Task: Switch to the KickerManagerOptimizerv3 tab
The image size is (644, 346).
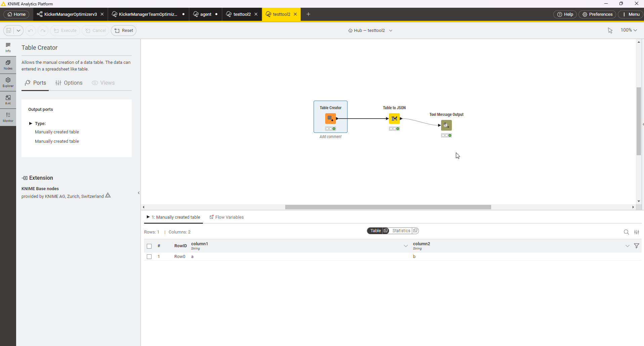Action: [70, 14]
